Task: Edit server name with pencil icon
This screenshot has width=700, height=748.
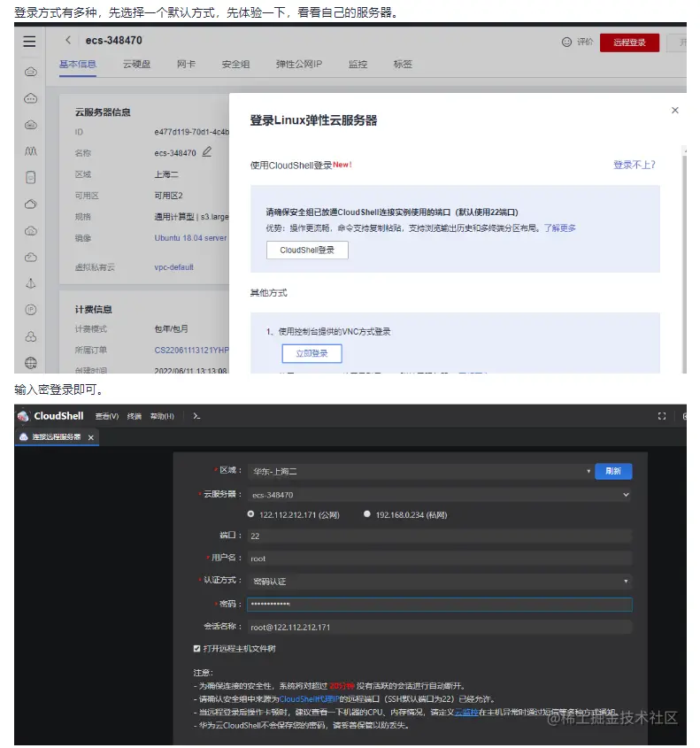Action: click(206, 151)
